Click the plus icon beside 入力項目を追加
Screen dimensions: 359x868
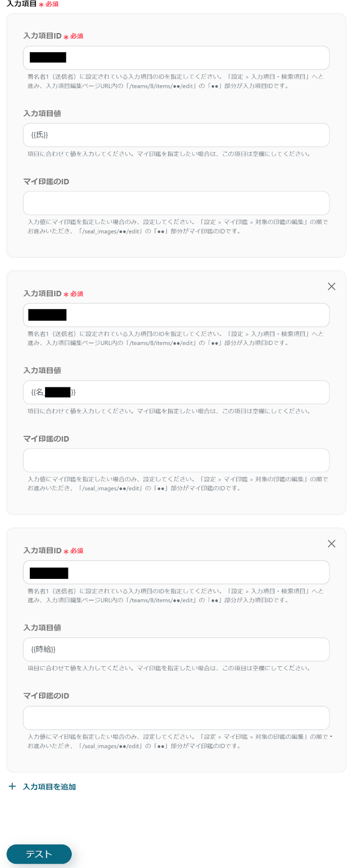pos(12,786)
